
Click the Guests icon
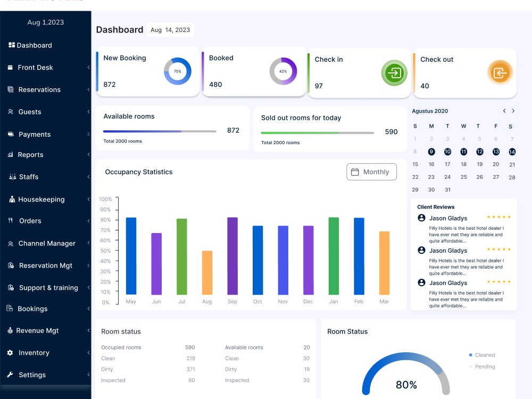11,112
